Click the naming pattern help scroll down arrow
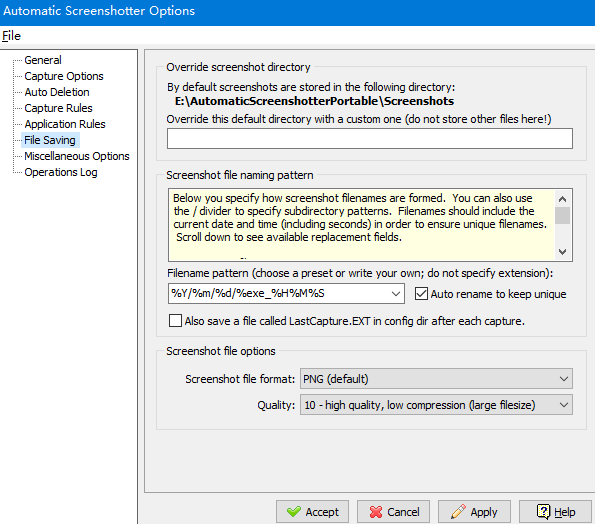This screenshot has height=524, width=595. [563, 252]
